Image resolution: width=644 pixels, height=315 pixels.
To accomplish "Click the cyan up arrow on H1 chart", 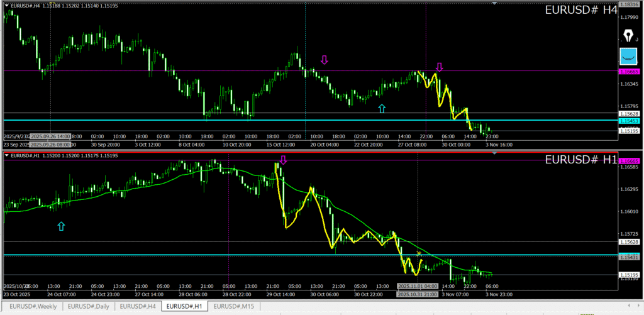I will (61, 226).
